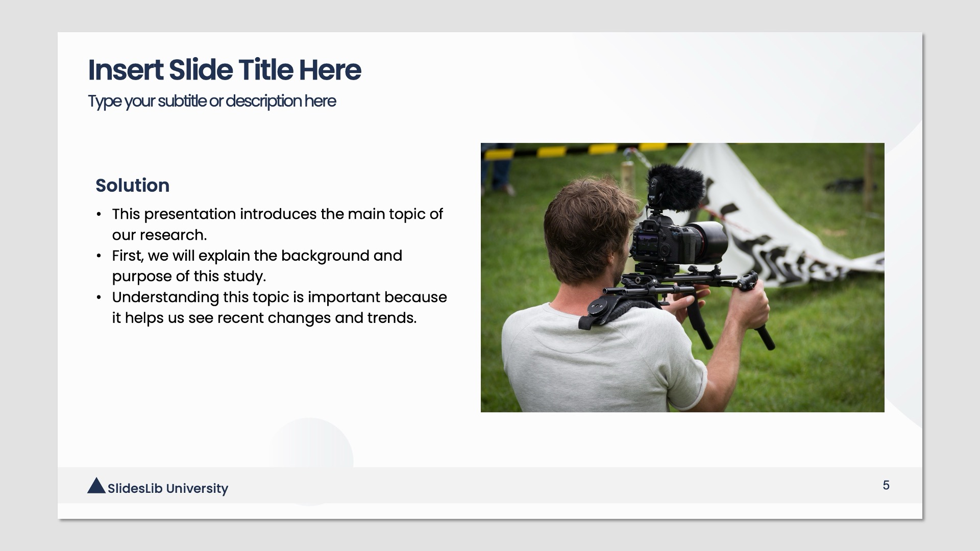Click the subtitle description text
The height and width of the screenshot is (551, 980).
[212, 101]
